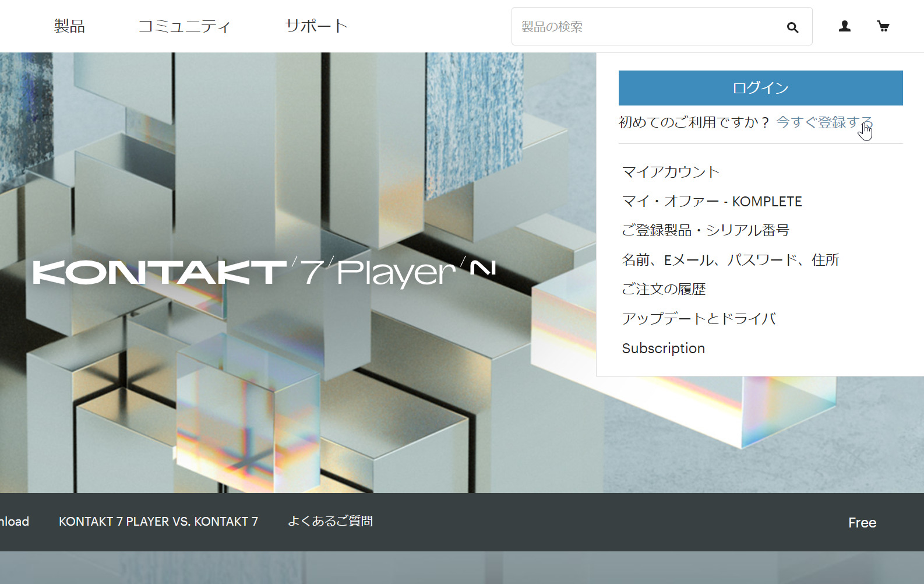
Task: Select マイ・オファー - KOMPLETE
Action: [712, 201]
